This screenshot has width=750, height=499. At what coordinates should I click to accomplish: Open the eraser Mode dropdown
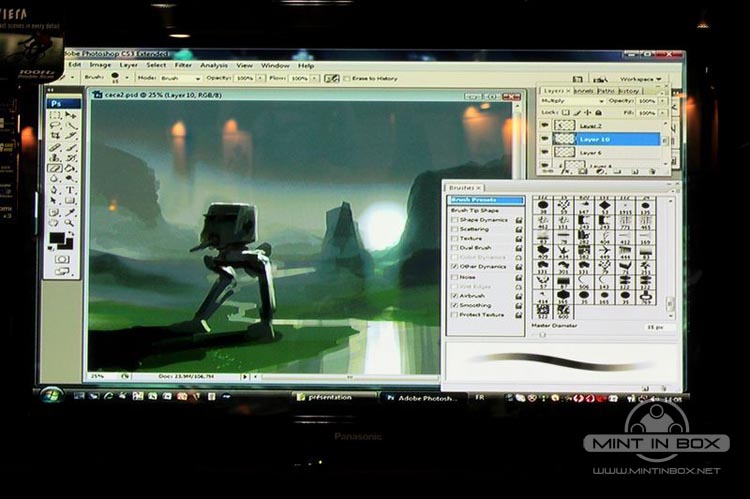click(180, 78)
